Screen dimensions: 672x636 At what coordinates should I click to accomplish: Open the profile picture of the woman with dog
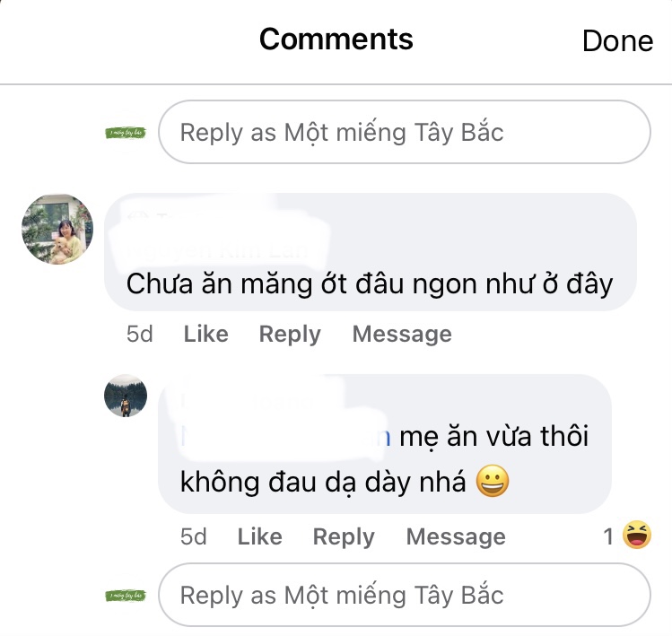click(57, 229)
